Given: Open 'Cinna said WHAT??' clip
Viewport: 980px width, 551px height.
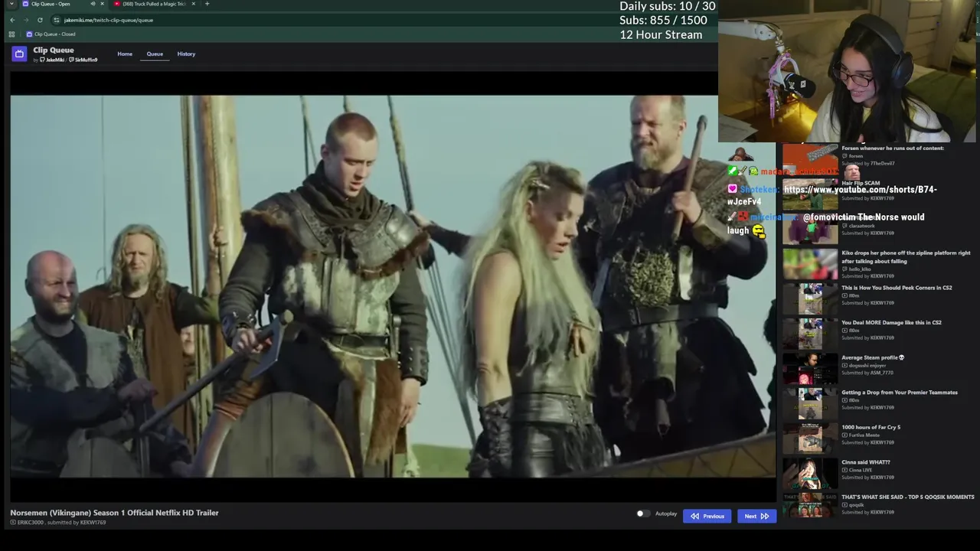Looking at the screenshot, I should [866, 462].
